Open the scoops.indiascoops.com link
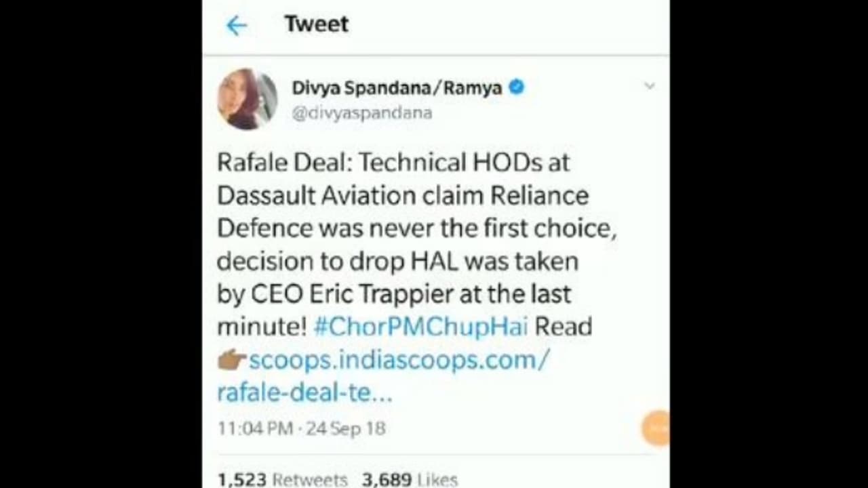This screenshot has width=868, height=488. pyautogui.click(x=399, y=359)
